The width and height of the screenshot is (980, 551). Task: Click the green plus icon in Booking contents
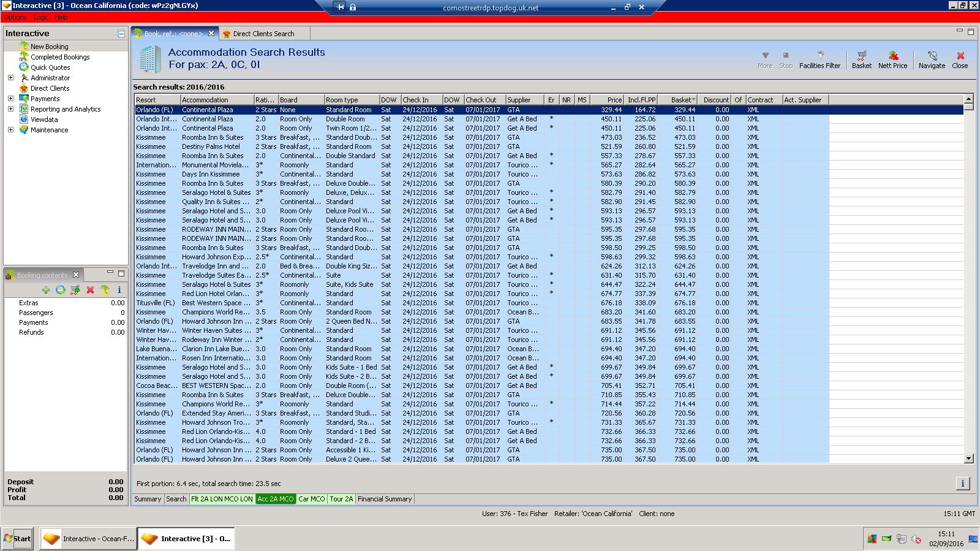tap(46, 290)
